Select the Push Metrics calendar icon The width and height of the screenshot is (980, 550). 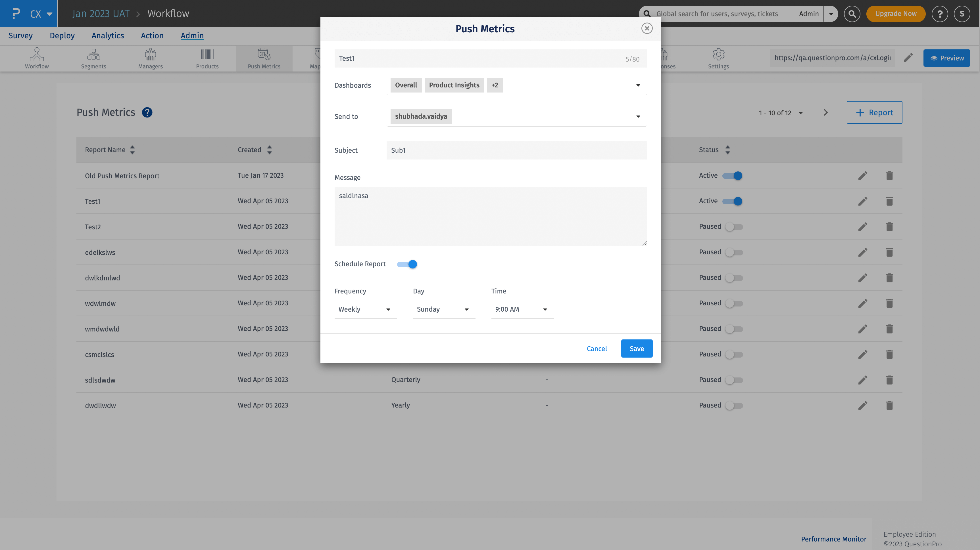click(264, 58)
